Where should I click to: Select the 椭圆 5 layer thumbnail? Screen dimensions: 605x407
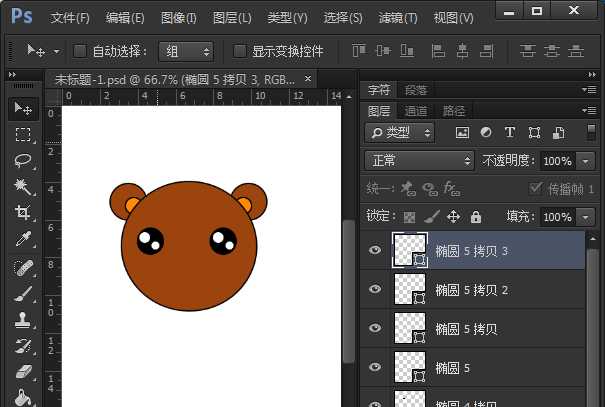pyautogui.click(x=408, y=367)
